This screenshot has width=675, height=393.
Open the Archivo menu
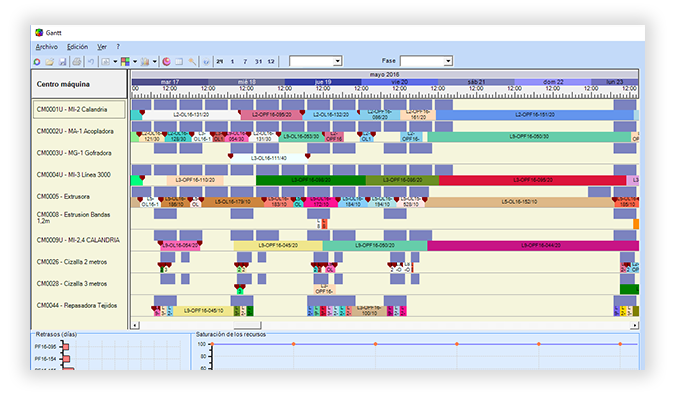click(x=46, y=46)
